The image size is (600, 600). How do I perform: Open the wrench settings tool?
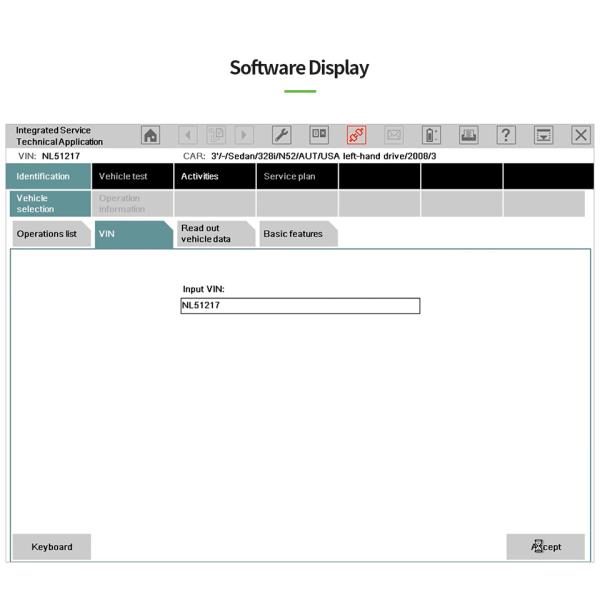coord(282,135)
